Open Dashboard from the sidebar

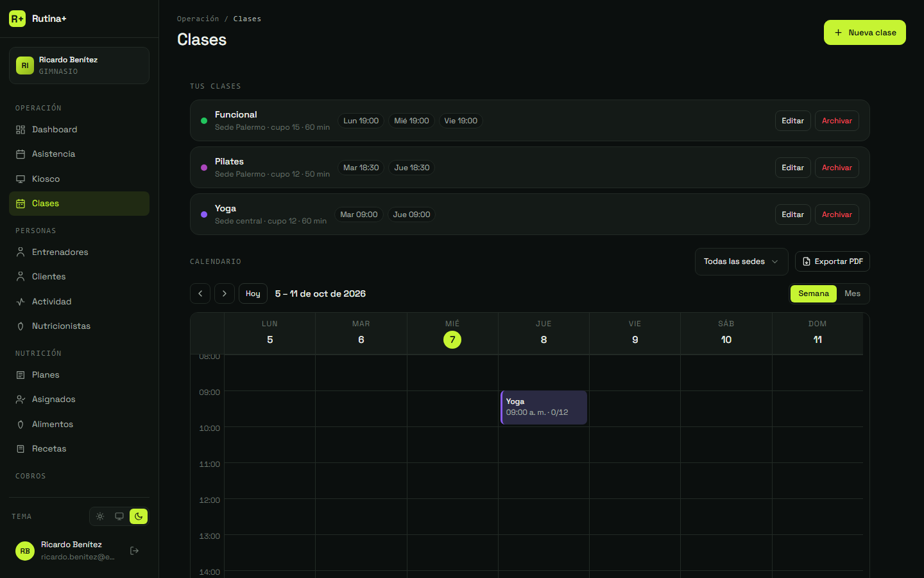79,130
